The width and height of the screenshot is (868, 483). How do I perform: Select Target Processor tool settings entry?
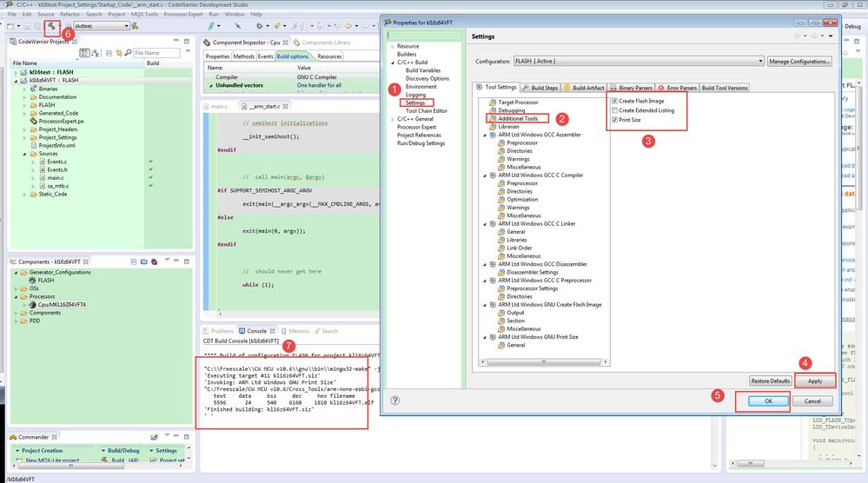[518, 103]
